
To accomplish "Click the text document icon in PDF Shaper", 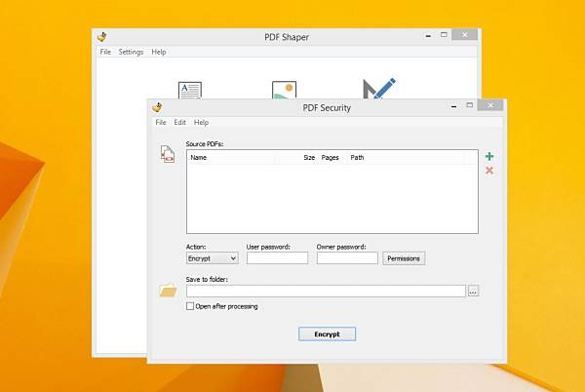I will 190,91.
